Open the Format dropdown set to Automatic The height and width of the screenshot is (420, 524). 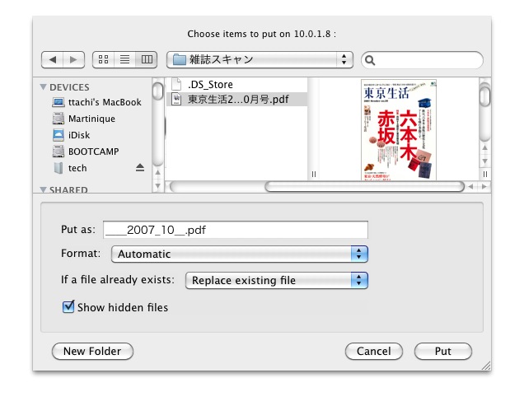(239, 254)
